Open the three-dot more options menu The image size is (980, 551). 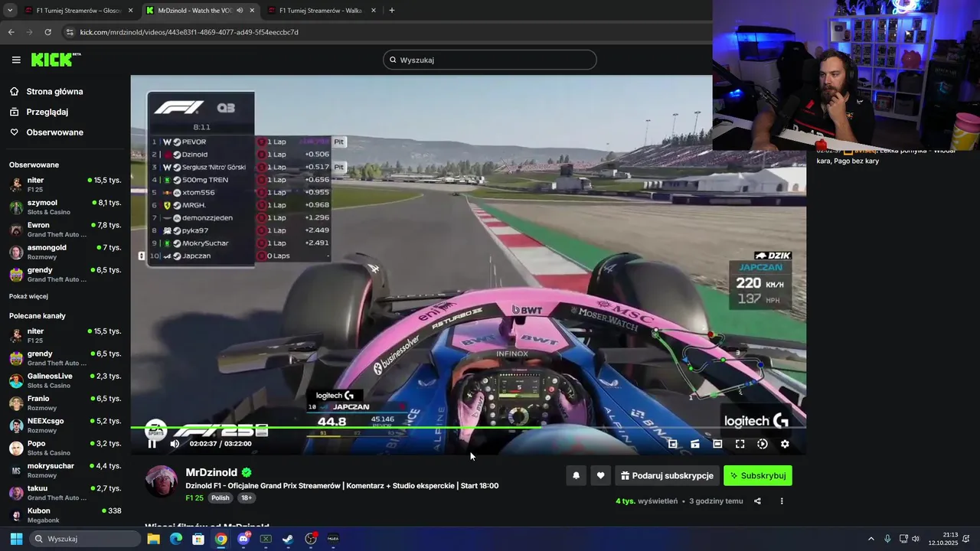782,501
